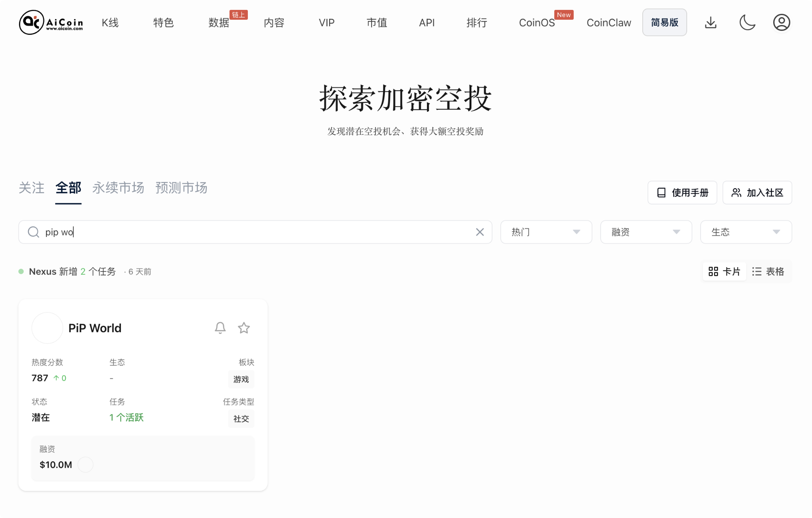Click the 游戏 sector tag

[241, 379]
